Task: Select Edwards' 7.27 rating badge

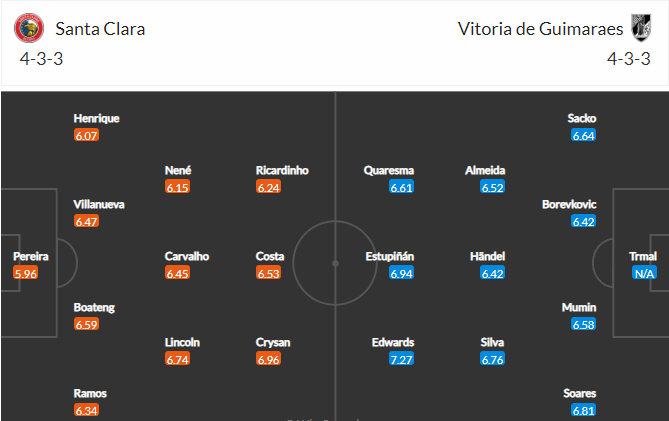Action: [x=401, y=359]
